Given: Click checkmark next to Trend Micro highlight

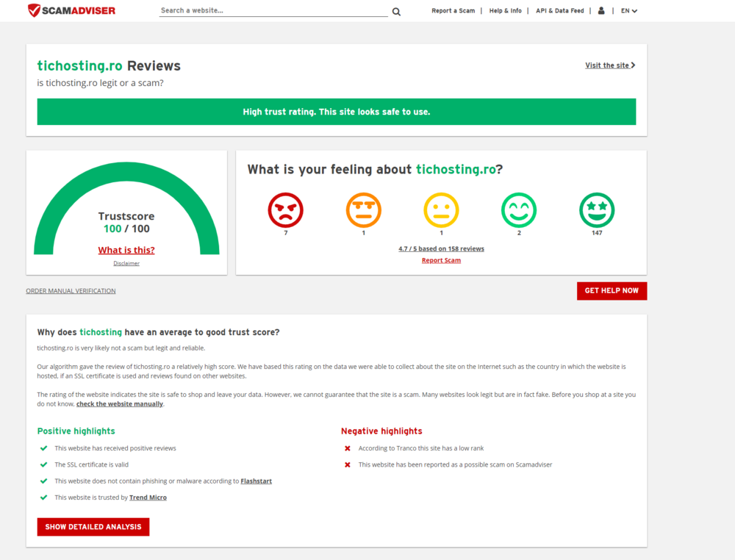Looking at the screenshot, I should click(x=43, y=498).
